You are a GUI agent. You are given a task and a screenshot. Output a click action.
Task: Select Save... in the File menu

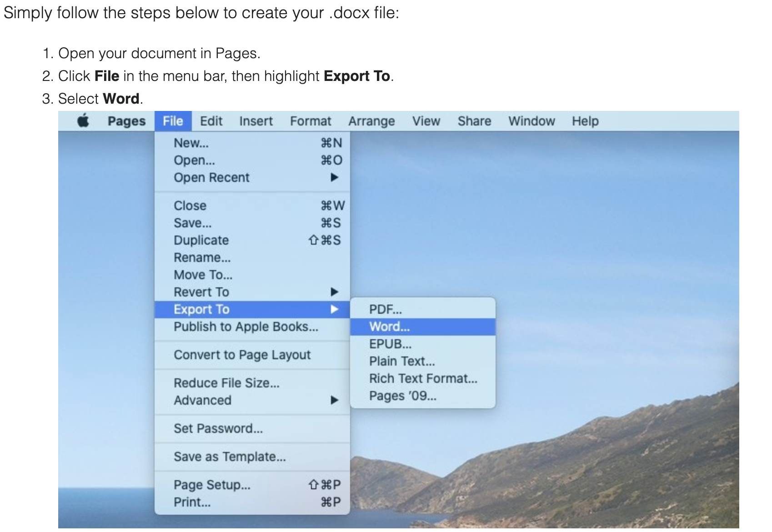[252, 223]
